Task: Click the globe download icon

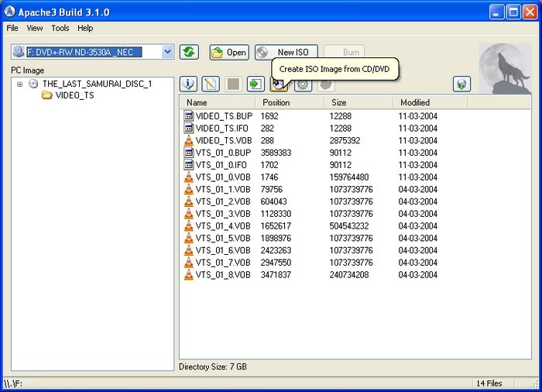Action: (461, 84)
